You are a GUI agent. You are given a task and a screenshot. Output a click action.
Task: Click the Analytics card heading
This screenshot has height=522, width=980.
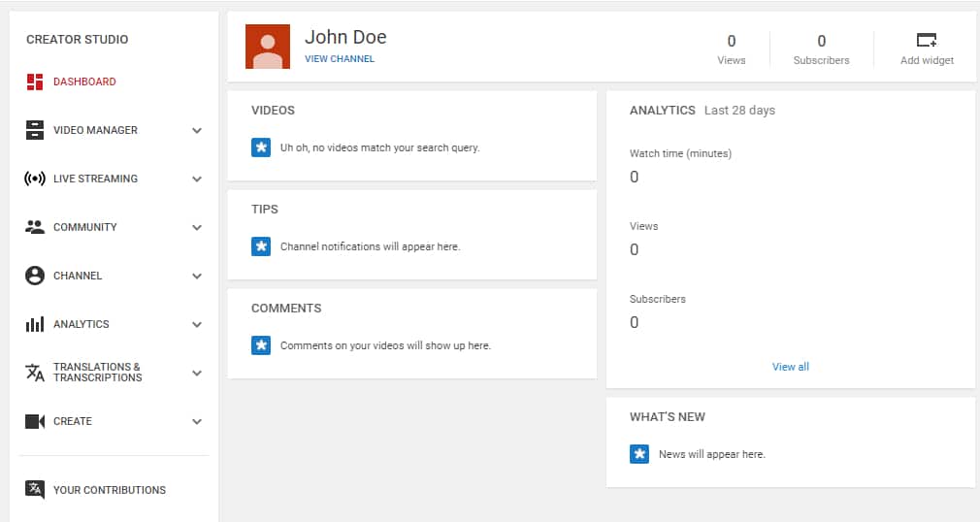coord(662,111)
